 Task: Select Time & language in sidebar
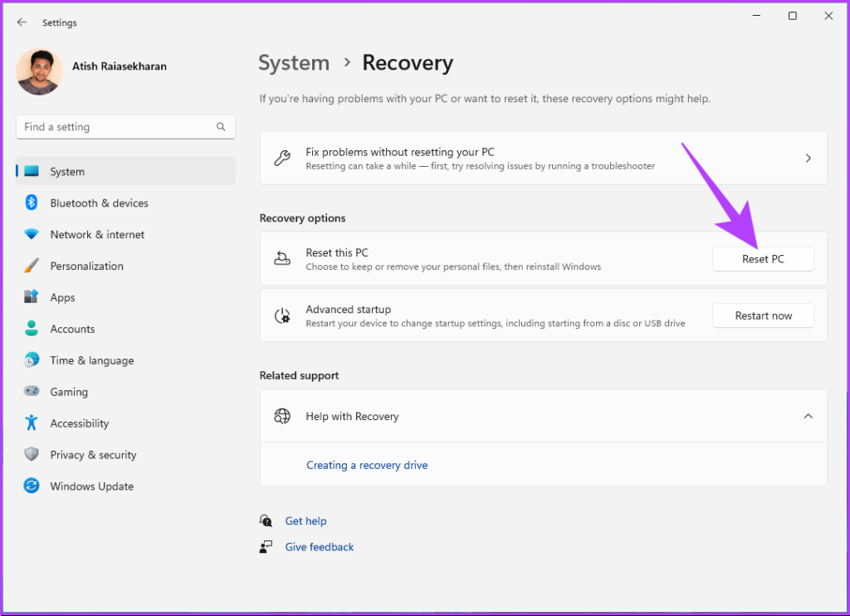(x=91, y=360)
